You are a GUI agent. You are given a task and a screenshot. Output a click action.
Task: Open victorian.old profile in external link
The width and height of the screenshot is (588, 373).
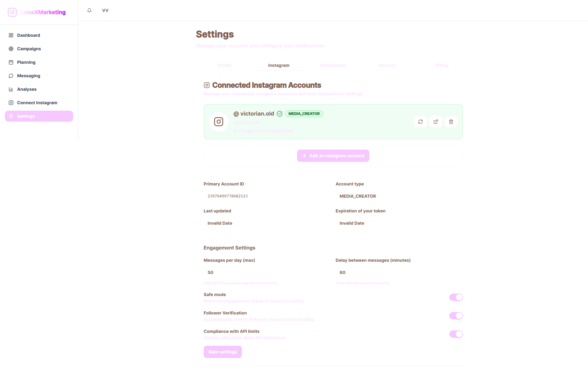[x=436, y=122]
